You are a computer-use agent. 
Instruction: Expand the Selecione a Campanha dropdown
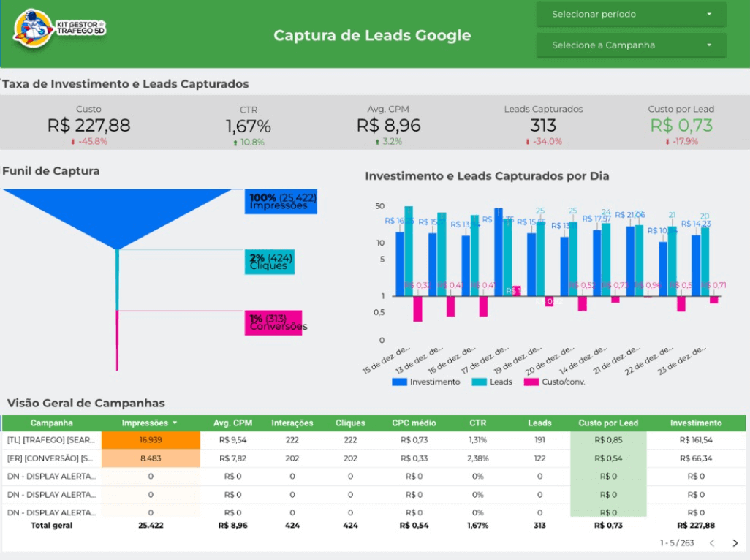tap(631, 45)
